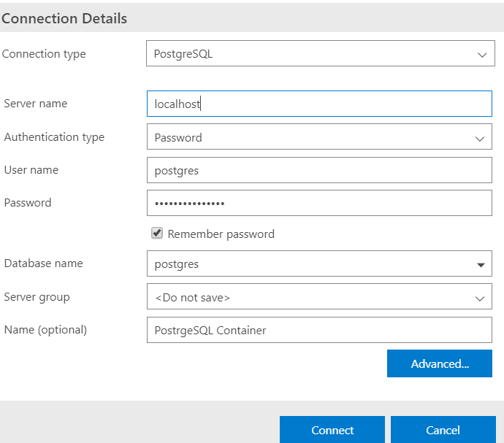Click the "Database name" label
The height and width of the screenshot is (443, 504).
[44, 263]
